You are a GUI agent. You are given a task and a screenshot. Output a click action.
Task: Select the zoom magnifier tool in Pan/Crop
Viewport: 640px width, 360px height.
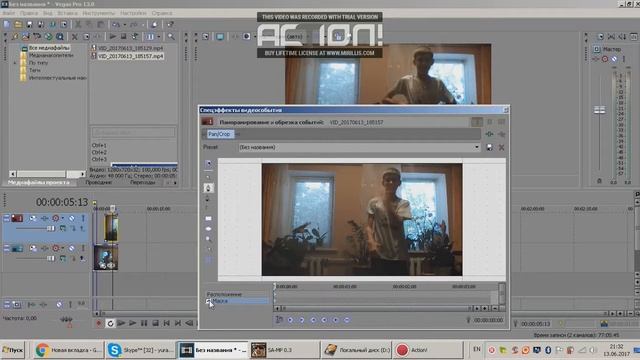[209, 239]
